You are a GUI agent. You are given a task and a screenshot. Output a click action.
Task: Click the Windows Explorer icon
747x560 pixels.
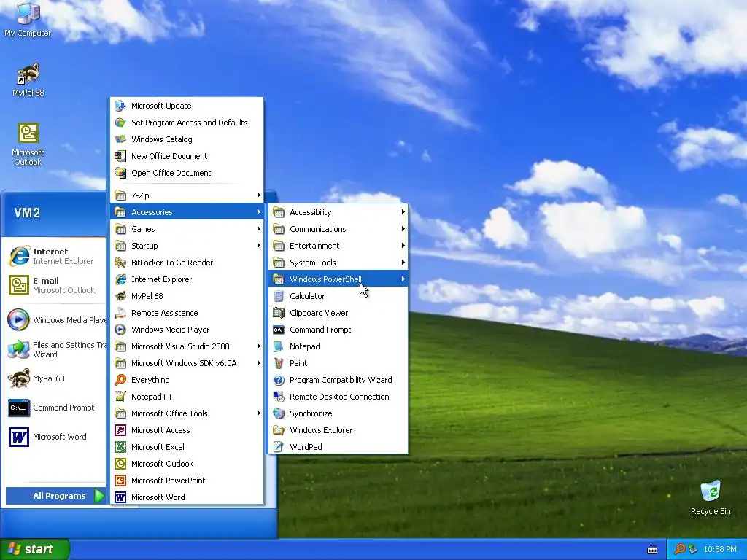pos(279,430)
